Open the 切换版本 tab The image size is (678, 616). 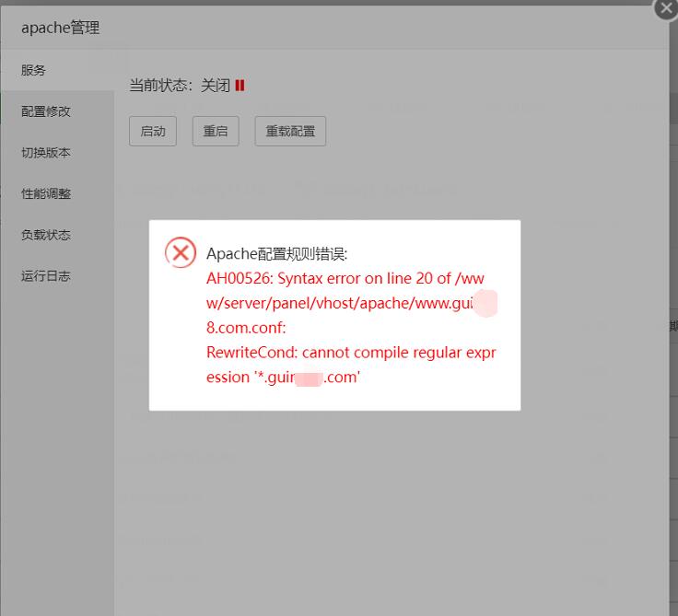pos(57,152)
